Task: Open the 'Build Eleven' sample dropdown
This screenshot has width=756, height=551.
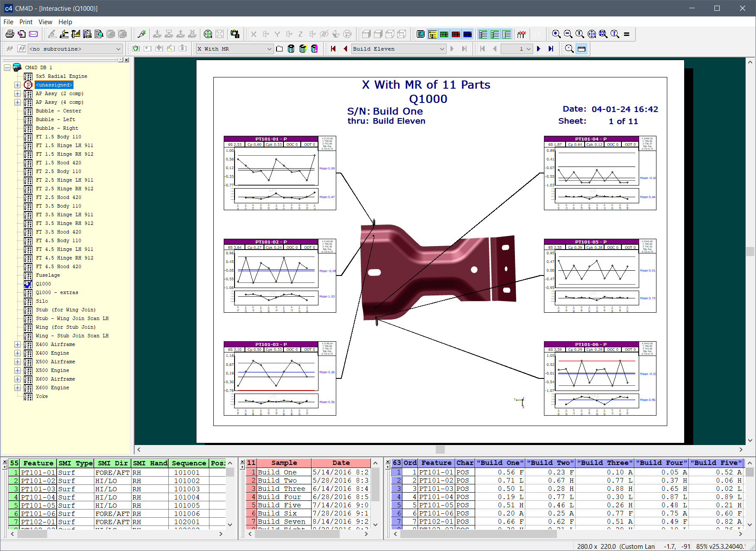Action: [x=441, y=49]
